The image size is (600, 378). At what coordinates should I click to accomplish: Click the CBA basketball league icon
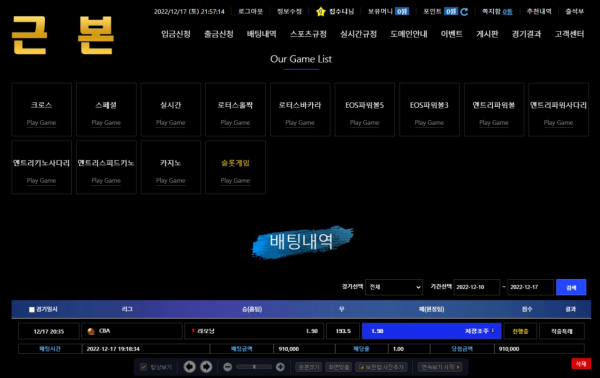pyautogui.click(x=91, y=331)
